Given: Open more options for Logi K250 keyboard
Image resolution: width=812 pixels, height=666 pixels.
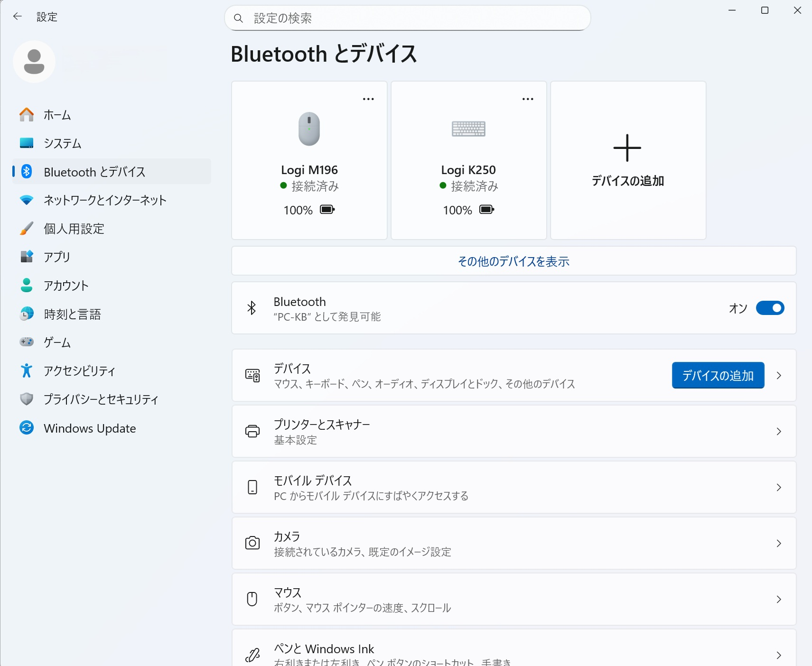Looking at the screenshot, I should [528, 99].
